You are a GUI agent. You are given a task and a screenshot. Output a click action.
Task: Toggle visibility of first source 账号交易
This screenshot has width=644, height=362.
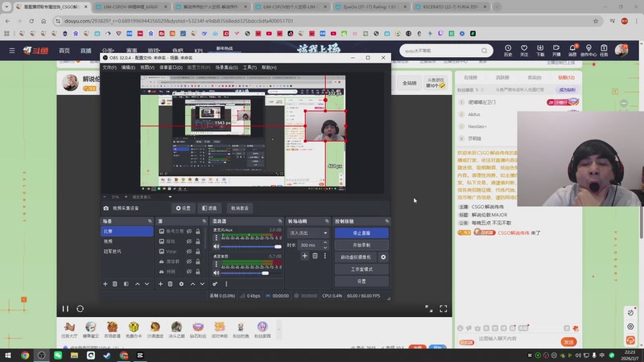click(x=189, y=232)
